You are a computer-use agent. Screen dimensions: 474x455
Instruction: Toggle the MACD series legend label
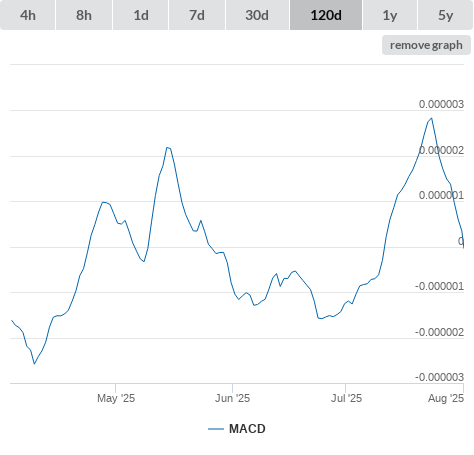(x=247, y=429)
